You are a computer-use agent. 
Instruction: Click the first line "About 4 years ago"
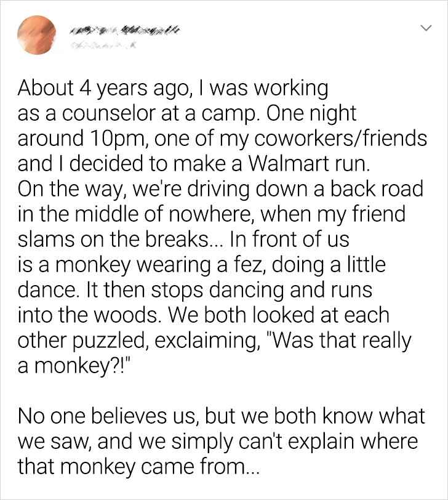click(x=96, y=89)
